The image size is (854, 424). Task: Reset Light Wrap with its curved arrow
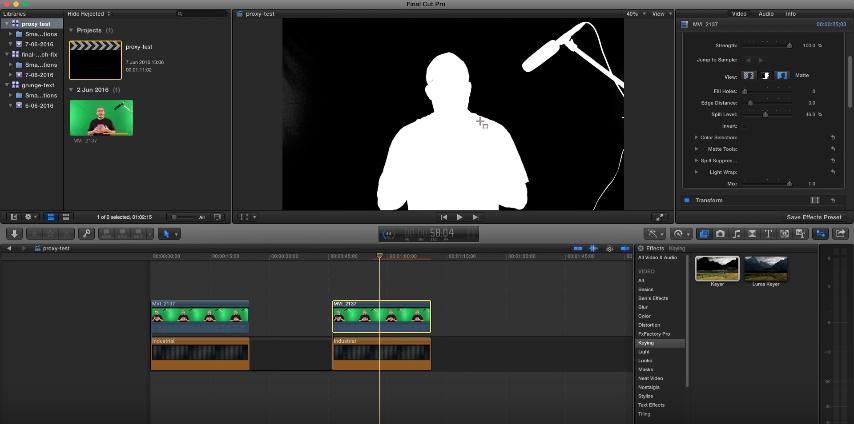click(833, 172)
